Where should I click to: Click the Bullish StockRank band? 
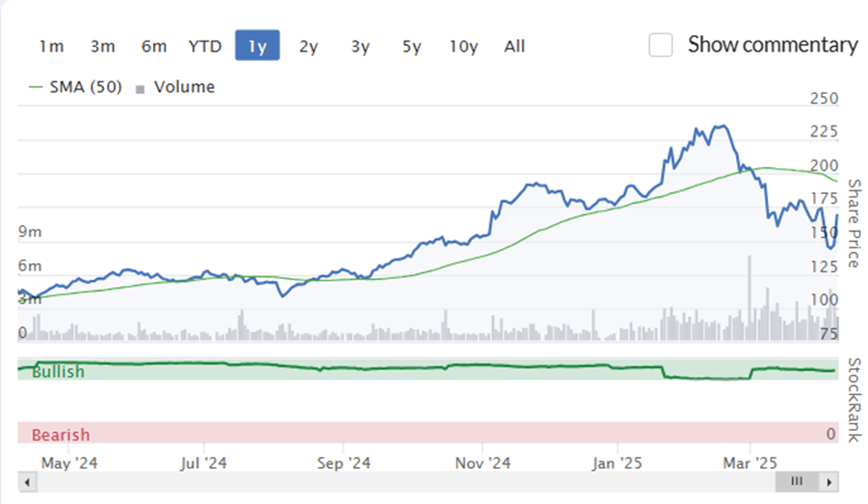coord(428,369)
